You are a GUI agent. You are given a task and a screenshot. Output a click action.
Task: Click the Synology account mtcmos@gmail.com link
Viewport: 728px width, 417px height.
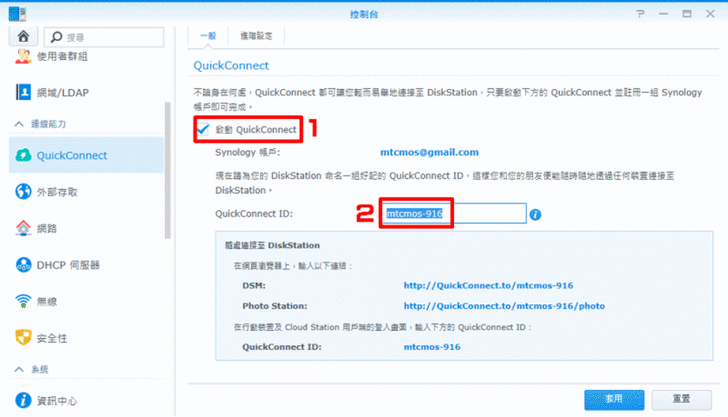tap(429, 152)
